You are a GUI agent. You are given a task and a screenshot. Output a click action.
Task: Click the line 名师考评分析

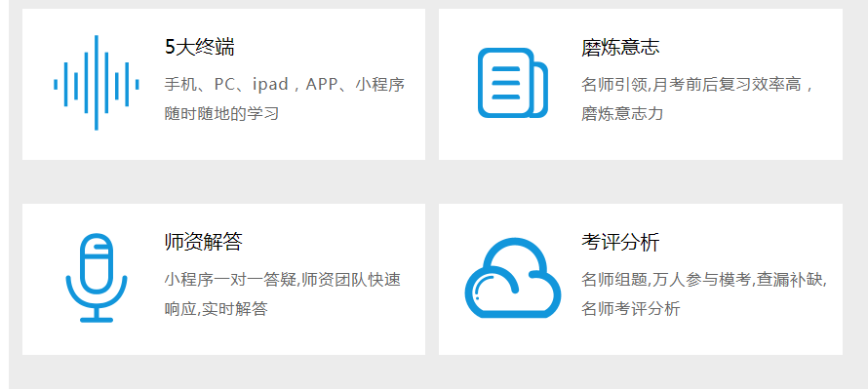coord(630,309)
